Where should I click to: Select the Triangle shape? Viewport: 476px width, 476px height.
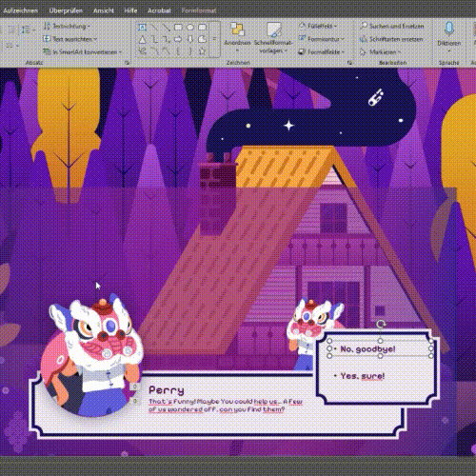pyautogui.click(x=142, y=39)
